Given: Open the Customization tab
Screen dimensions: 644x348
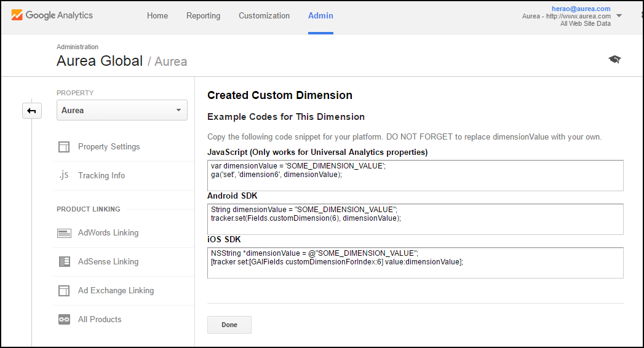Looking at the screenshot, I should tap(264, 15).
